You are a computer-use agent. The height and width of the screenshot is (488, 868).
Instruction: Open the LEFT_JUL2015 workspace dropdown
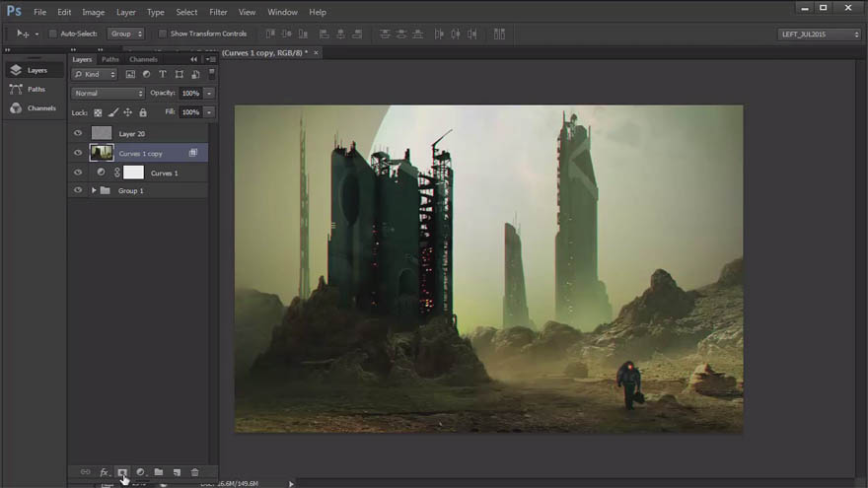(820, 35)
